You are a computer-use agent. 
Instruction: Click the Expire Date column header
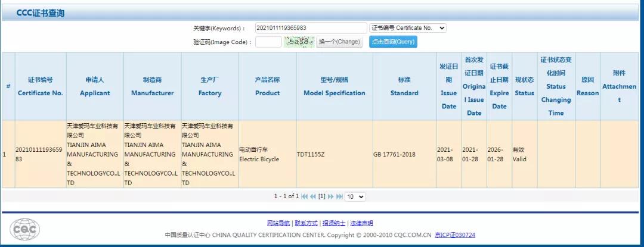point(500,86)
